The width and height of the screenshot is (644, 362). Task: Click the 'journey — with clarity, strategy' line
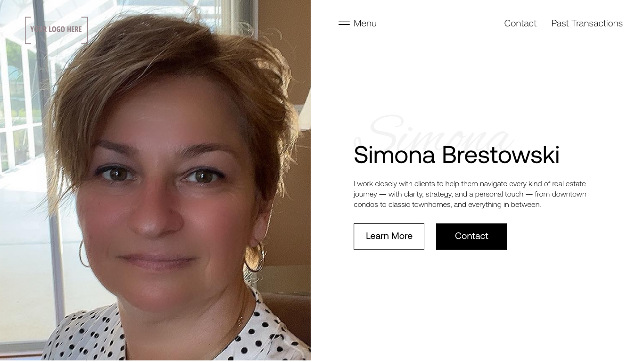pyautogui.click(x=470, y=194)
